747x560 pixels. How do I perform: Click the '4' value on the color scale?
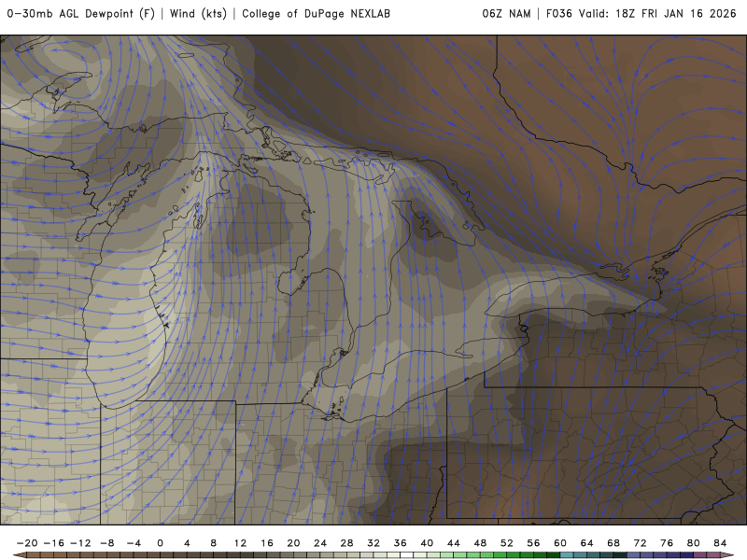click(187, 543)
